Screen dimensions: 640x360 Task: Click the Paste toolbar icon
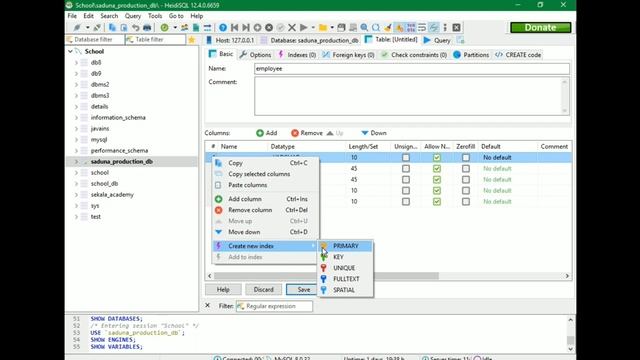click(x=124, y=27)
